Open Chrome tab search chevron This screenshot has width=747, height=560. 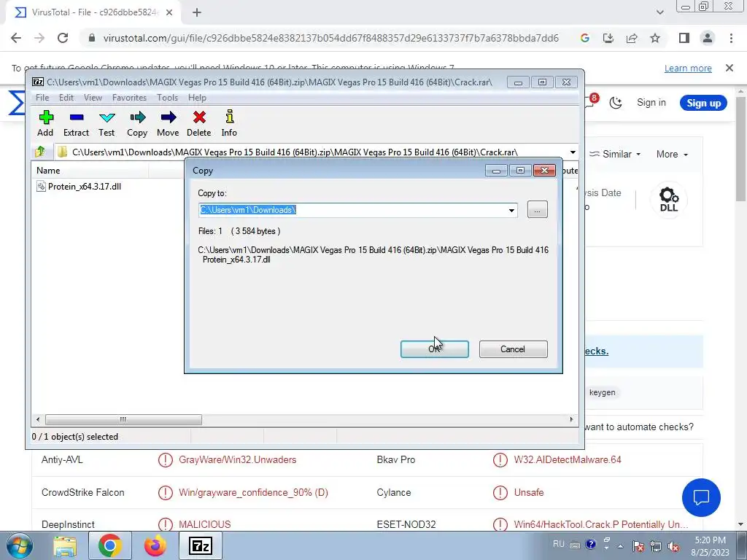tap(659, 13)
